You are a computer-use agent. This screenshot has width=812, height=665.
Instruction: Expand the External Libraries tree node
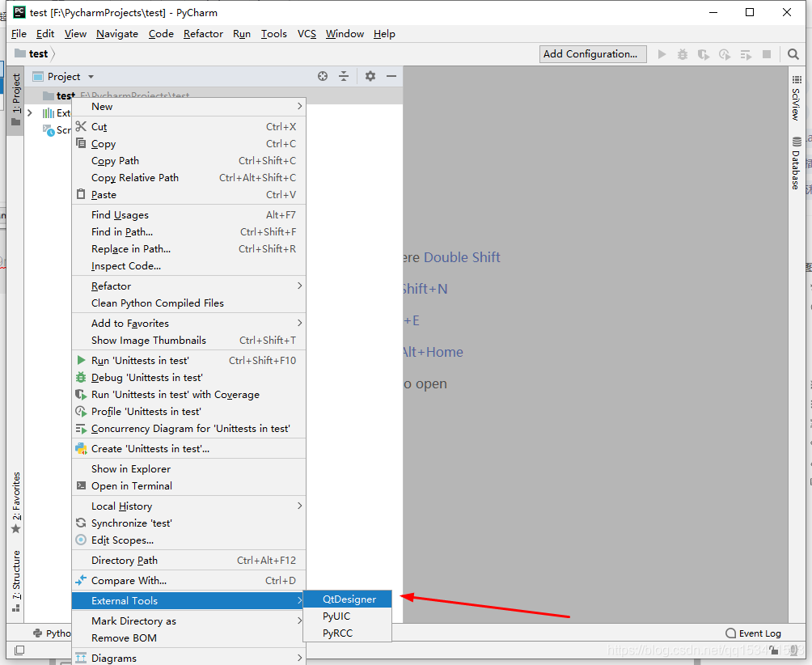30,112
